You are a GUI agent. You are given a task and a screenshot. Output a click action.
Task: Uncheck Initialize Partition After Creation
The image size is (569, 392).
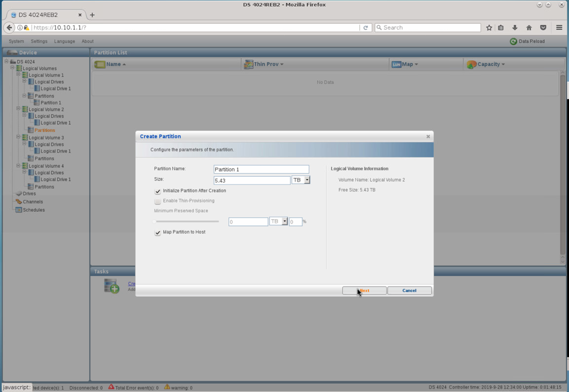pos(158,191)
